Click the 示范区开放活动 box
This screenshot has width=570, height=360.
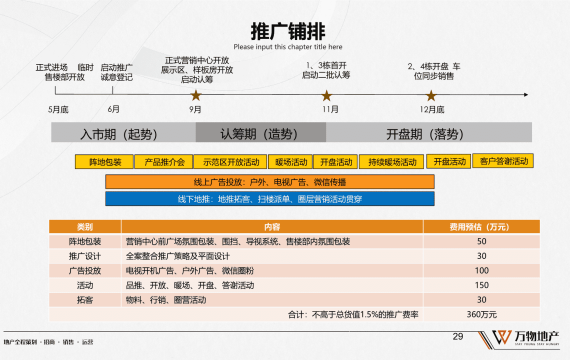230,162
